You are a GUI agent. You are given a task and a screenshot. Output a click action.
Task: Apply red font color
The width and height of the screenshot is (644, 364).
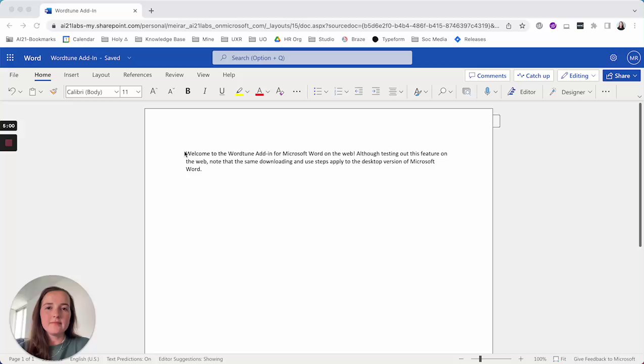pyautogui.click(x=259, y=92)
